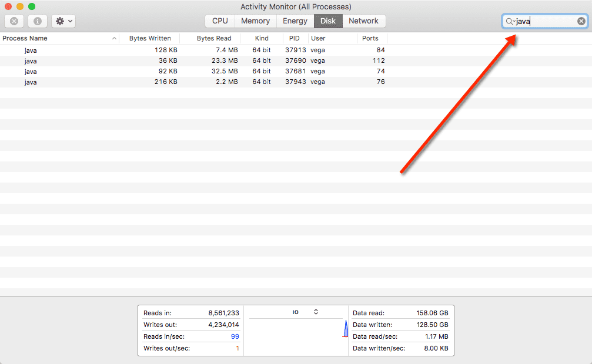Click the PID column header

pos(295,38)
